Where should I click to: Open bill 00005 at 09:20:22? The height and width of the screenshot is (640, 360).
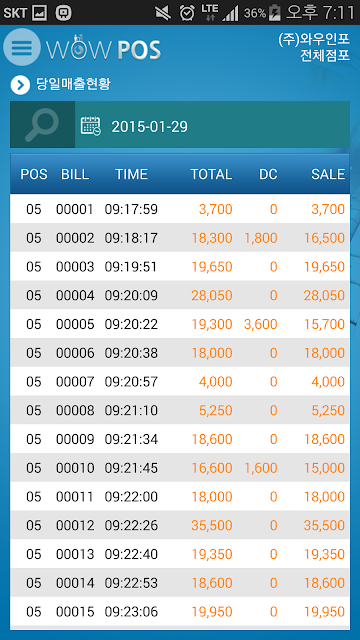180,324
